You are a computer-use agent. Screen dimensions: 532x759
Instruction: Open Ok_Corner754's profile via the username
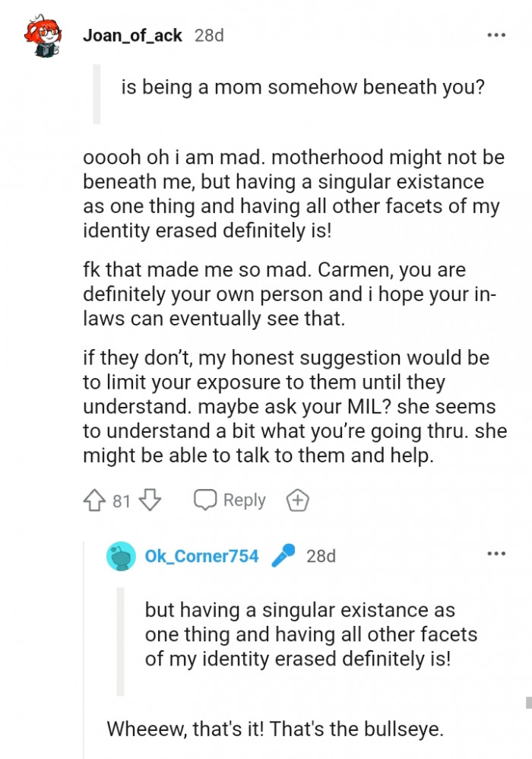click(x=201, y=556)
